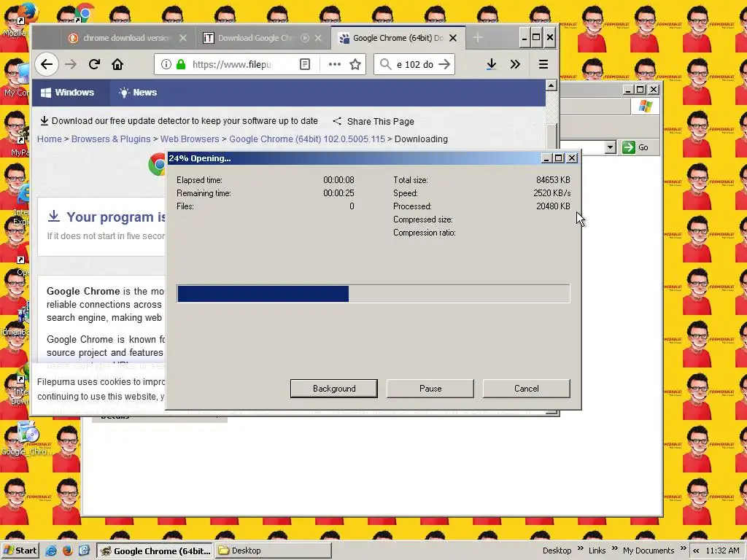Click the green padlock security icon
The height and width of the screenshot is (560, 747).
[181, 64]
